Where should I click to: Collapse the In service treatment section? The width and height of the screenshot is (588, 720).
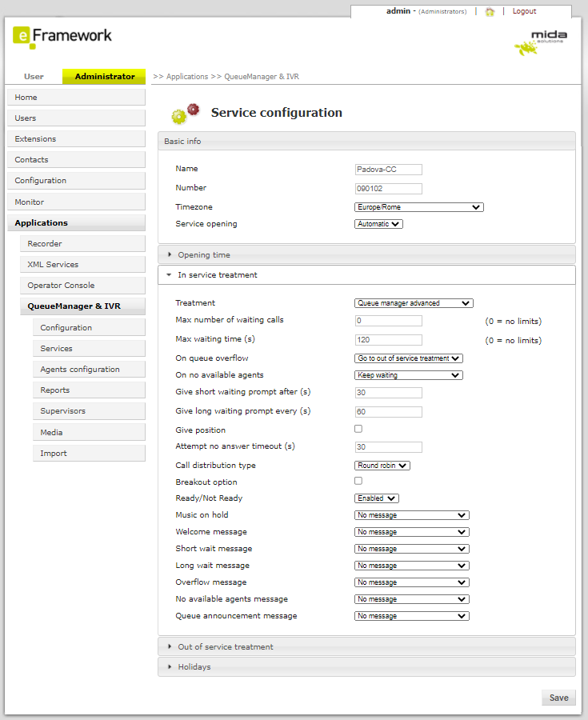(366, 274)
